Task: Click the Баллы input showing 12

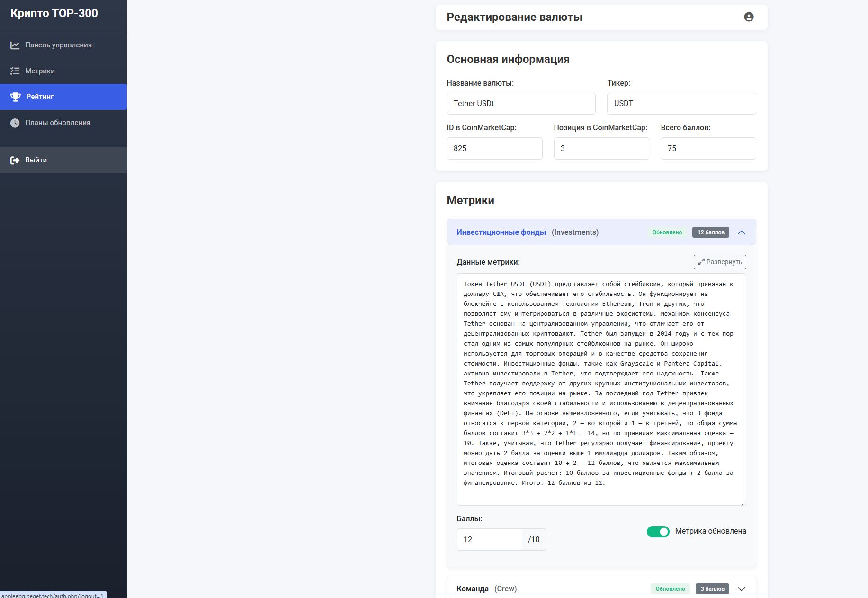Action: tap(489, 539)
